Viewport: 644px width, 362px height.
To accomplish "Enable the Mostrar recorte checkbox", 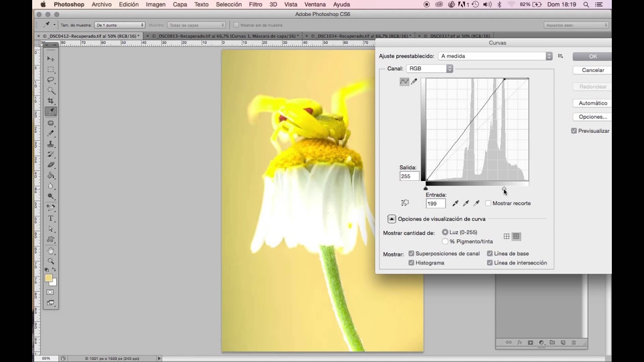I will [489, 203].
